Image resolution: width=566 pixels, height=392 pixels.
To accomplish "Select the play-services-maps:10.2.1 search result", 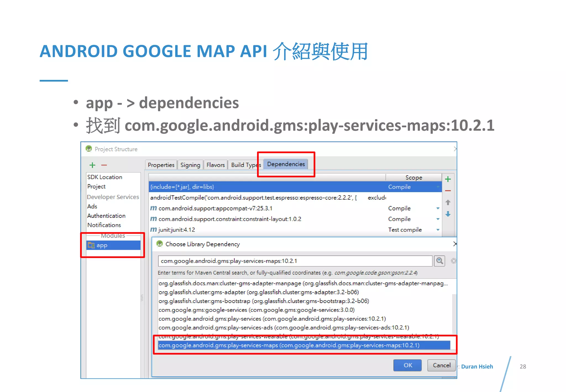I will pos(304,345).
